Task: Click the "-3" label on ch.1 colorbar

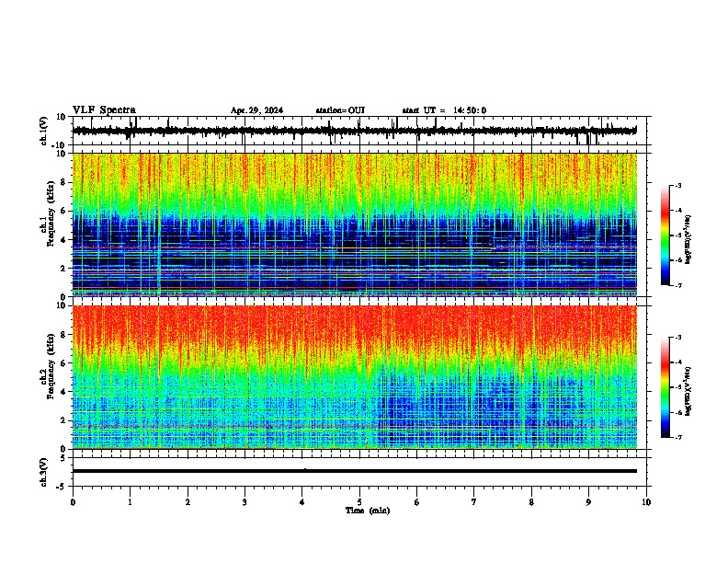Action: 677,185
